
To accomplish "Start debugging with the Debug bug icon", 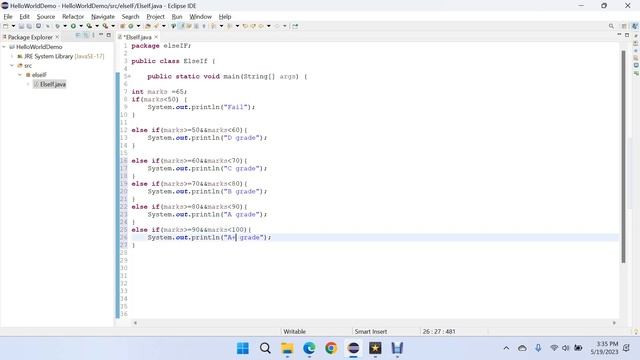I will click(x=58, y=26).
